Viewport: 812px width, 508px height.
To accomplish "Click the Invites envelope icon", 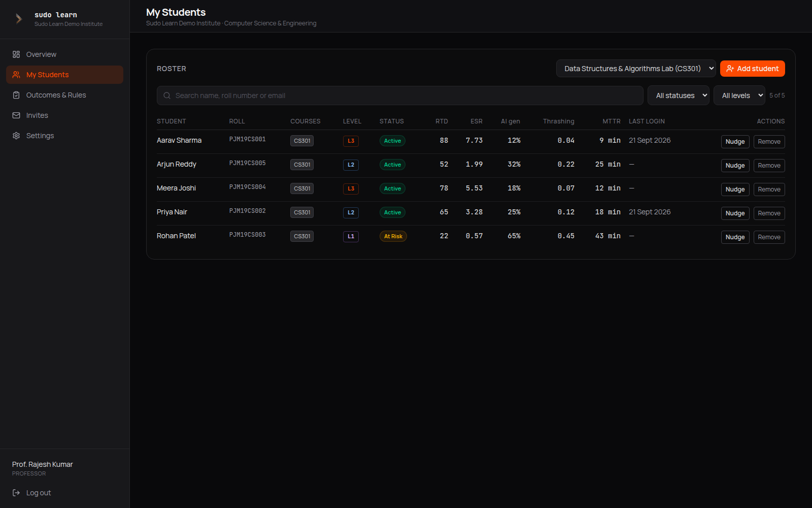I will 16,115.
